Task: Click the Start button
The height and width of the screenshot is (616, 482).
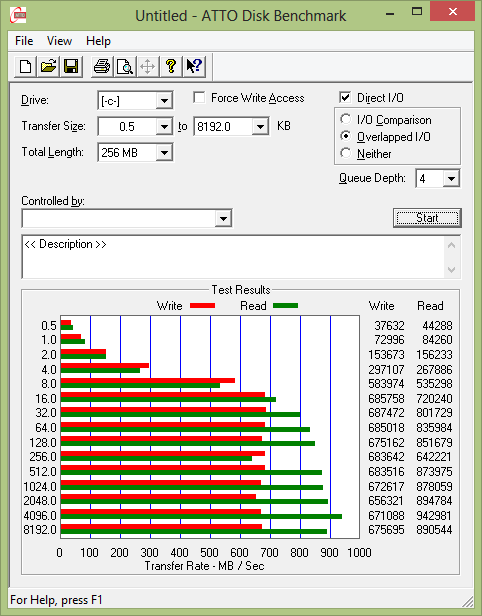Action: 427,218
